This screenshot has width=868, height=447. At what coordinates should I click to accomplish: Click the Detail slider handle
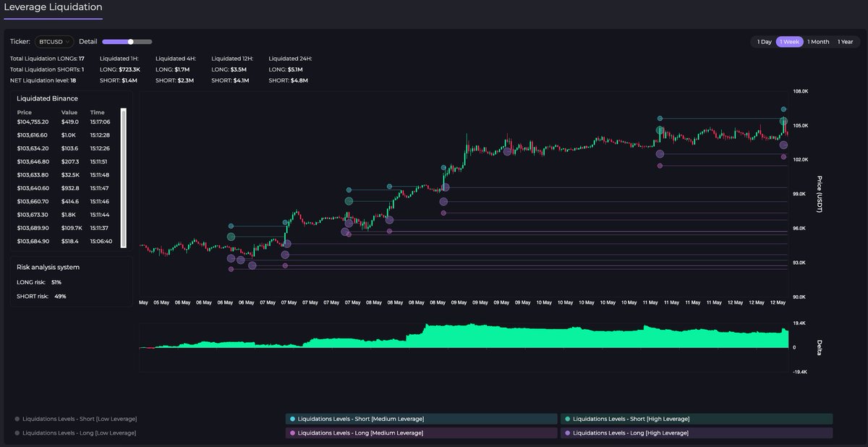(131, 42)
